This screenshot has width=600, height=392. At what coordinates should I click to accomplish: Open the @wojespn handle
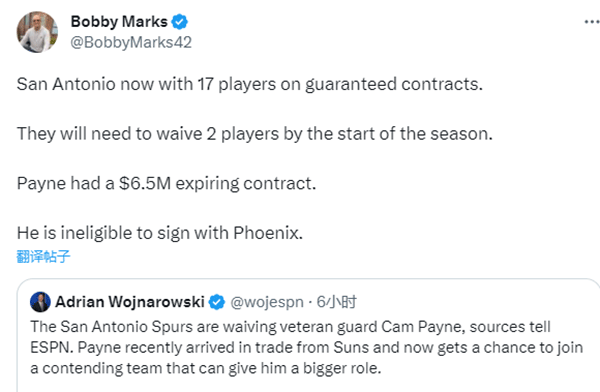pyautogui.click(x=267, y=302)
